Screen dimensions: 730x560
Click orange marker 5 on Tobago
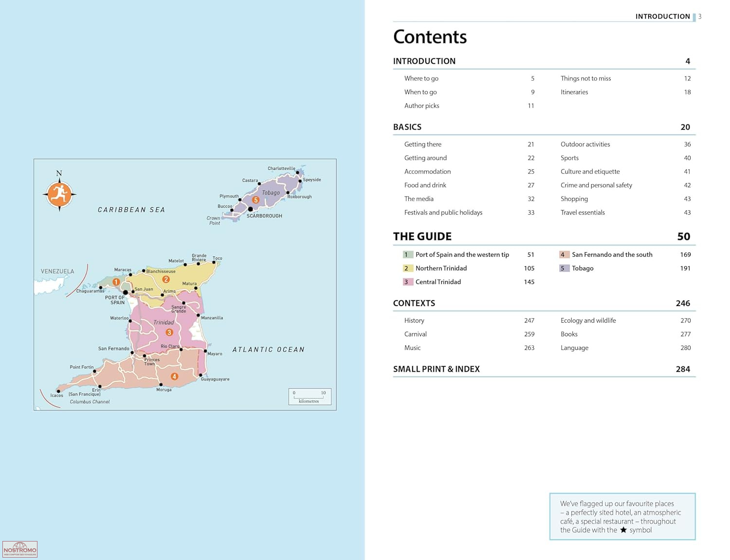[255, 200]
